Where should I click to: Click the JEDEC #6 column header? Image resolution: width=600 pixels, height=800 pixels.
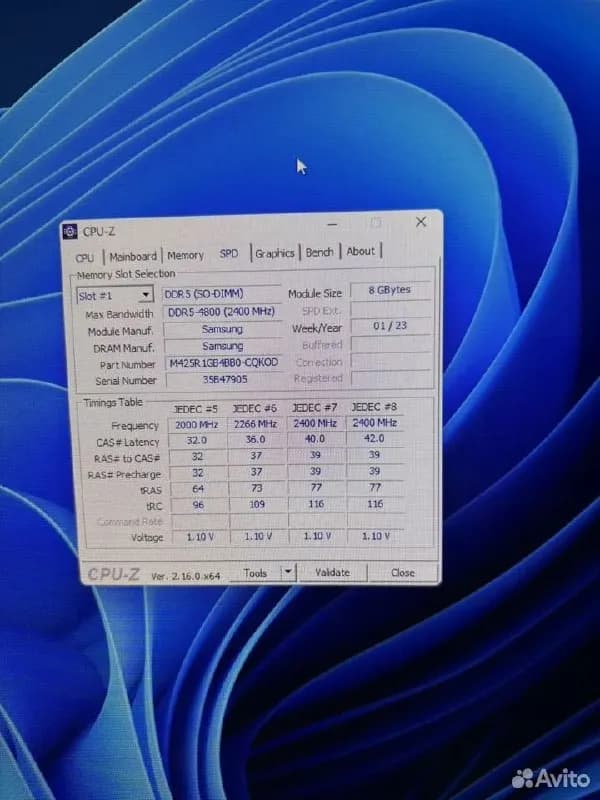pyautogui.click(x=255, y=408)
